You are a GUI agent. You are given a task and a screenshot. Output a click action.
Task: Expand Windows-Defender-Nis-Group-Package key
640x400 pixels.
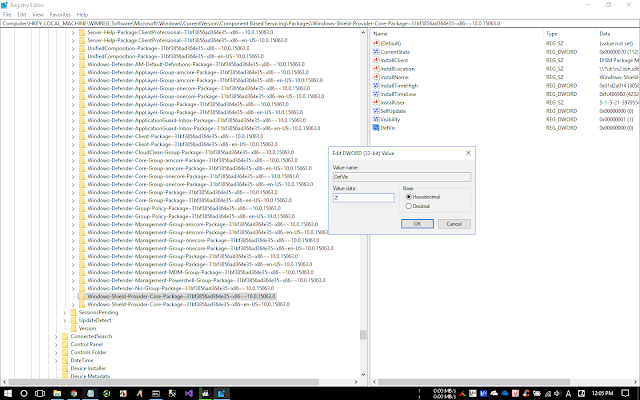[x=73, y=289]
